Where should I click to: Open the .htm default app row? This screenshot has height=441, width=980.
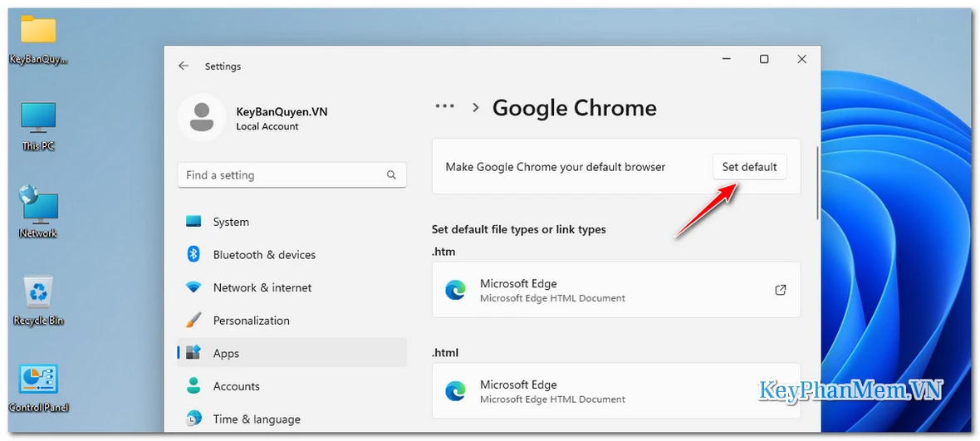click(616, 290)
